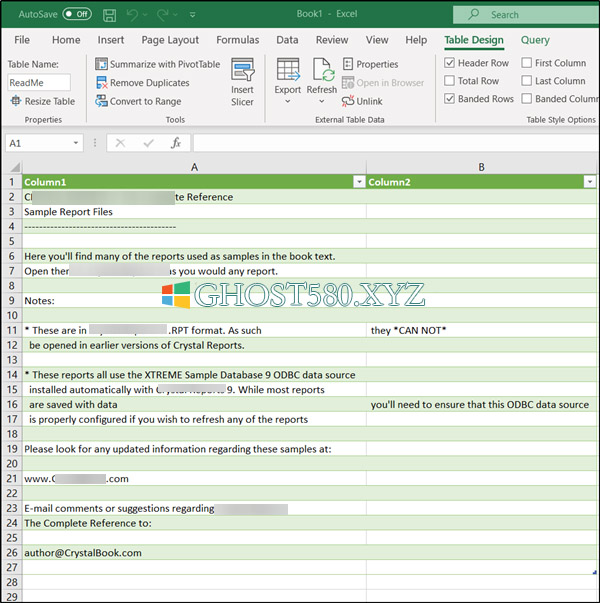Click the Redo arrow icon
The height and width of the screenshot is (603, 600).
pos(163,15)
